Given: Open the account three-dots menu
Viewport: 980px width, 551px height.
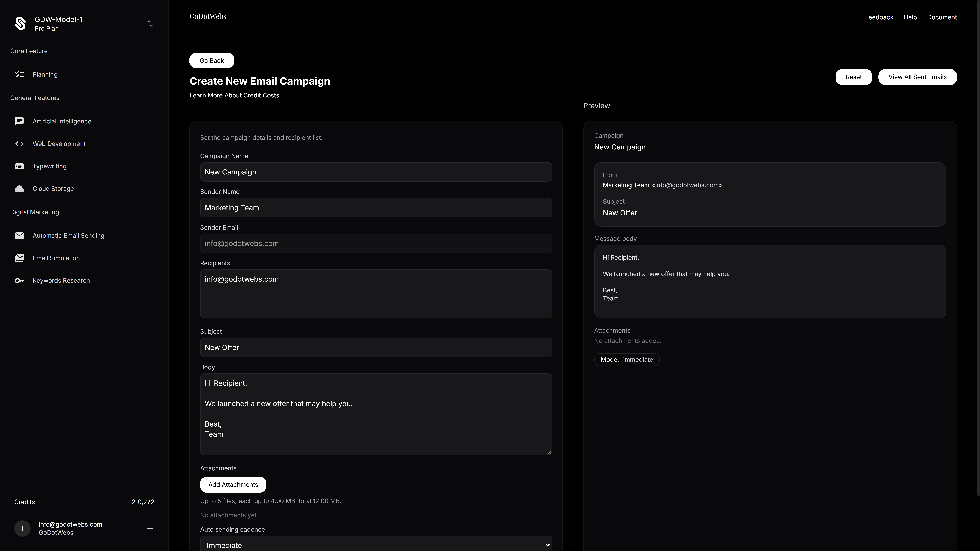Looking at the screenshot, I should click(x=150, y=529).
